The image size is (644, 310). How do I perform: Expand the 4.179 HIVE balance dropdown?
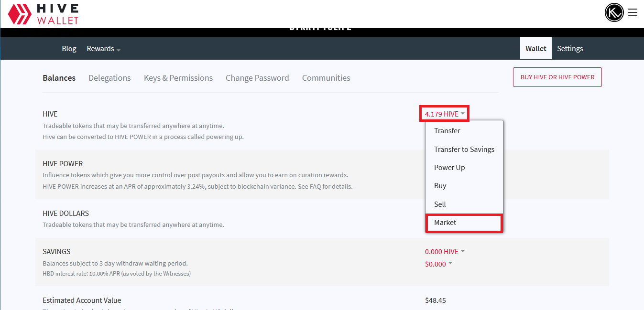click(444, 114)
